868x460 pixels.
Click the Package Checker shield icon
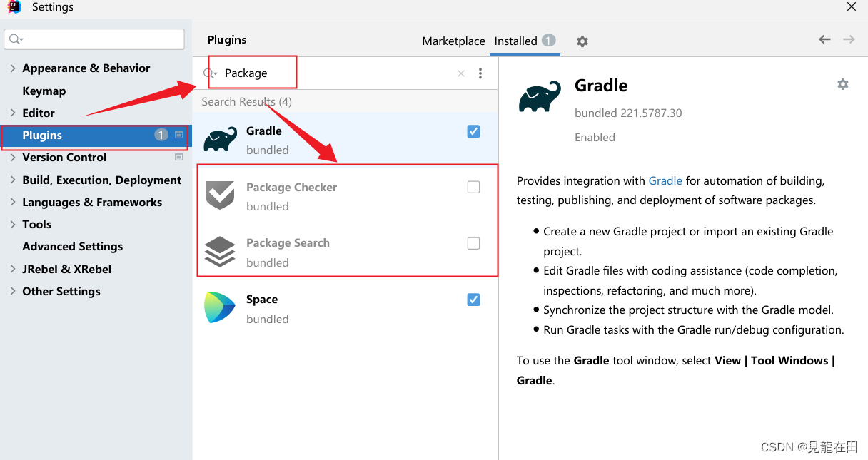tap(220, 195)
